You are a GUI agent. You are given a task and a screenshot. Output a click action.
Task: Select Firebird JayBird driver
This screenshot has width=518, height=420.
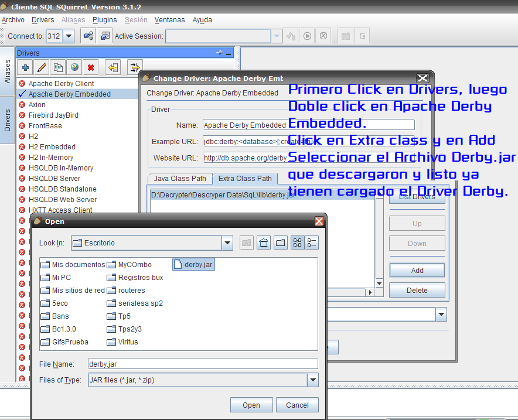[77, 115]
